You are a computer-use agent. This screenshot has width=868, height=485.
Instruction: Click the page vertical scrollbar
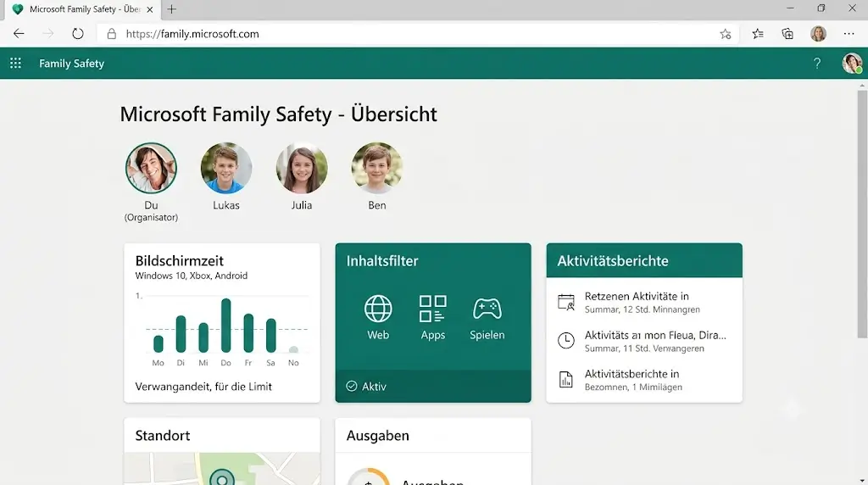(862, 215)
